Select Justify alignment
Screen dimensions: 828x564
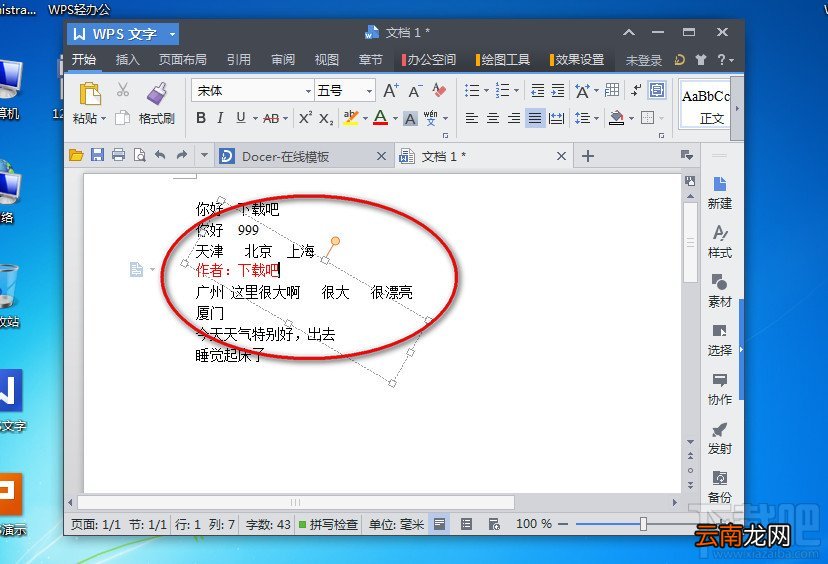click(535, 118)
